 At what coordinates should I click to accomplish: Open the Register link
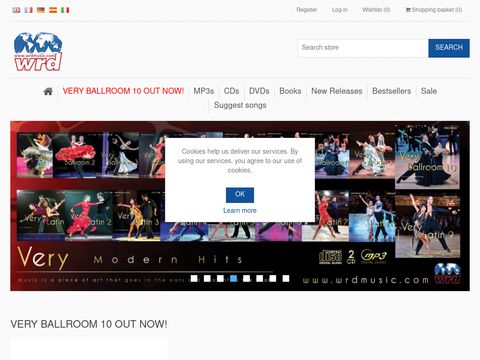pos(307,10)
